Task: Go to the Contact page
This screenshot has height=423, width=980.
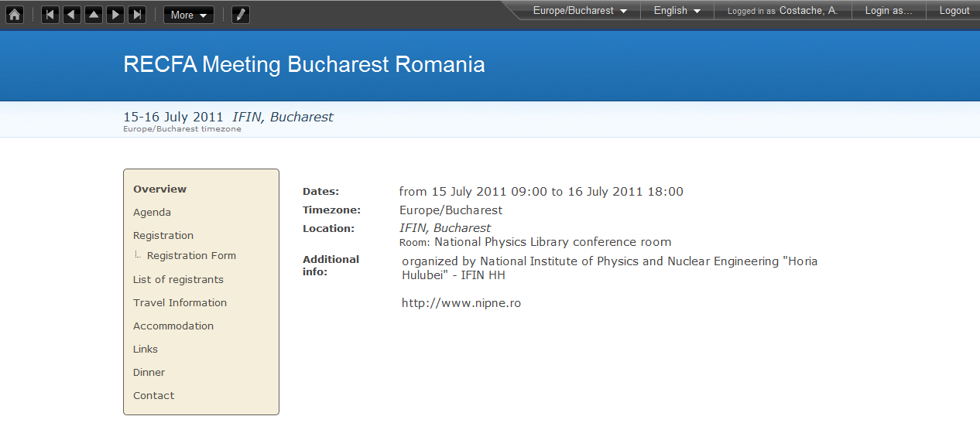Action: 153,396
